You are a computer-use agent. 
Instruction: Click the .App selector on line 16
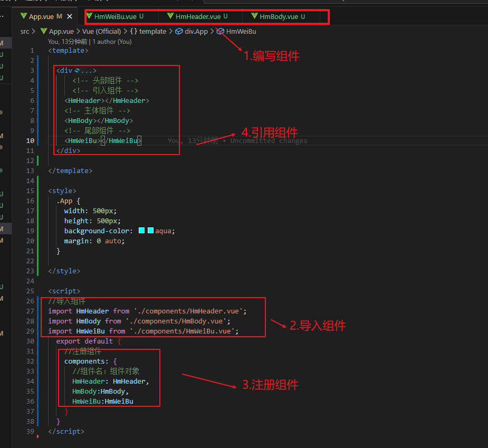coord(64,201)
